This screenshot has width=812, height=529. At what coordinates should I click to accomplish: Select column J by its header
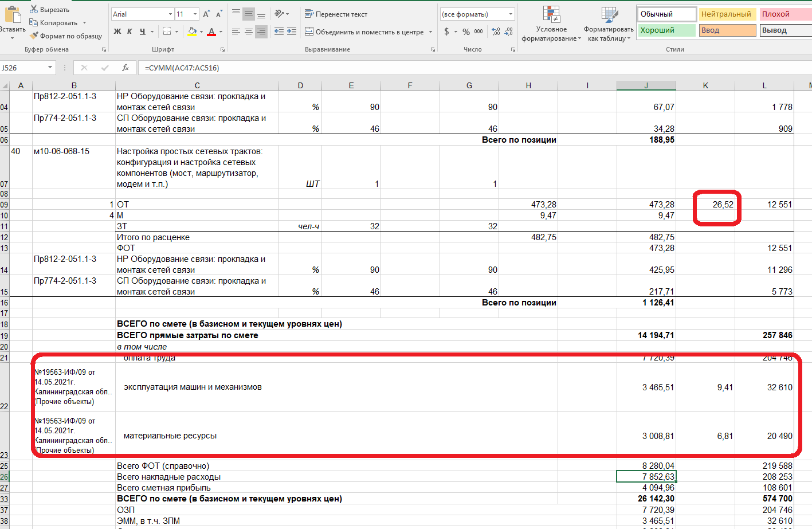tap(646, 85)
